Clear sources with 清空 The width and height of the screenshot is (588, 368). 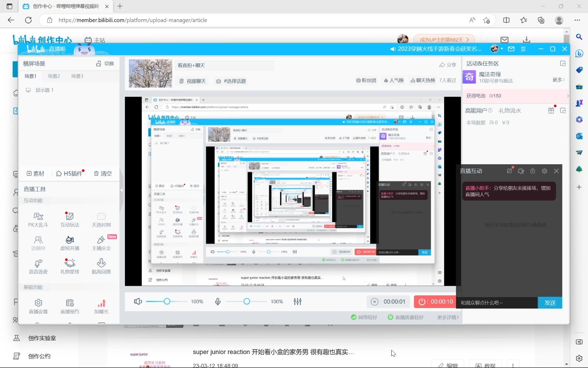103,173
